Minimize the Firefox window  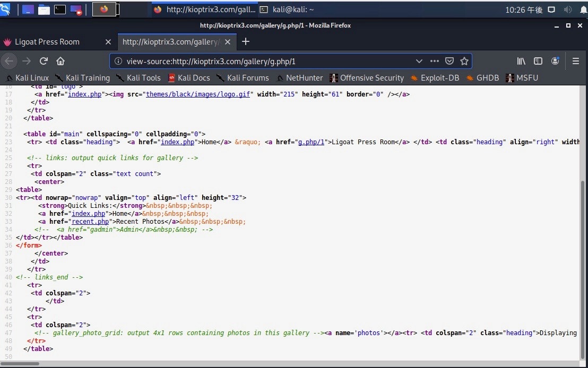(x=557, y=25)
